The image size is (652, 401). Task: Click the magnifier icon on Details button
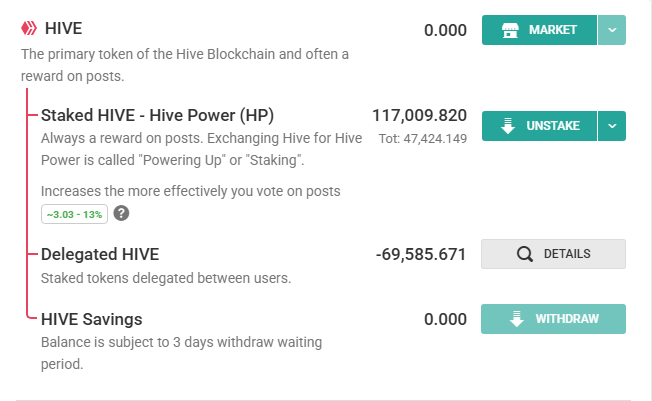click(x=525, y=254)
